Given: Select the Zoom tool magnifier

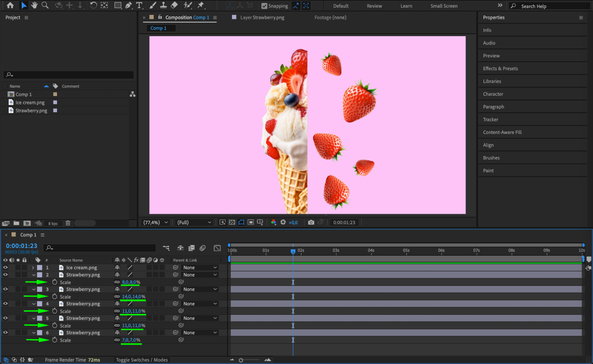Looking at the screenshot, I should tap(45, 5).
